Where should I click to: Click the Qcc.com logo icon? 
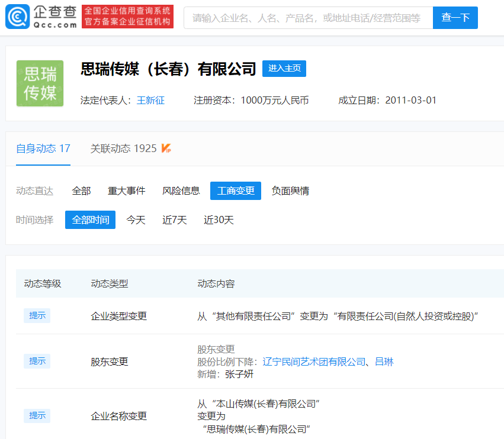(17, 17)
